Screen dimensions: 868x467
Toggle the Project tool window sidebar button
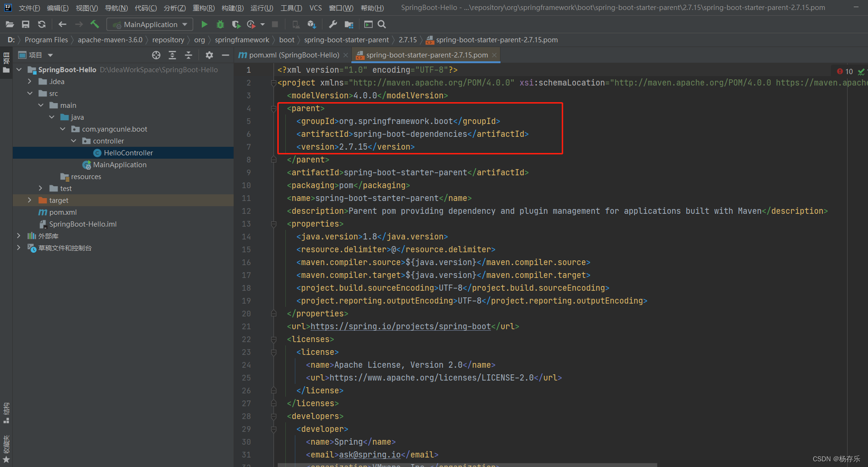pos(6,62)
